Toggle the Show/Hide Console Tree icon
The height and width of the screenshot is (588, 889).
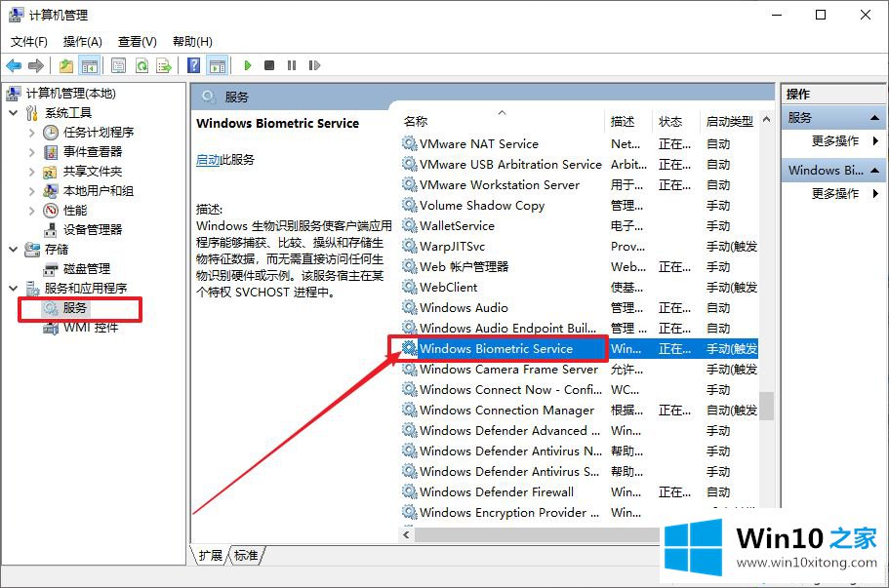coord(89,65)
